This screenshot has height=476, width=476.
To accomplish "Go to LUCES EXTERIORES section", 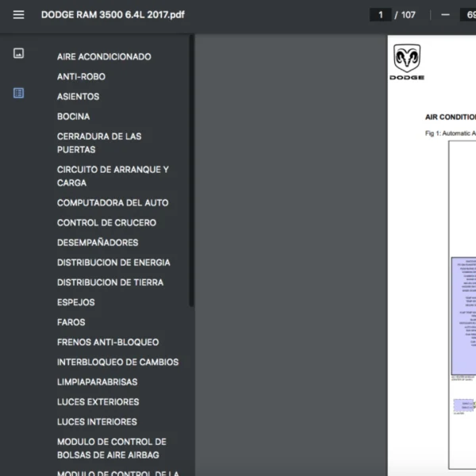I will [x=98, y=401].
